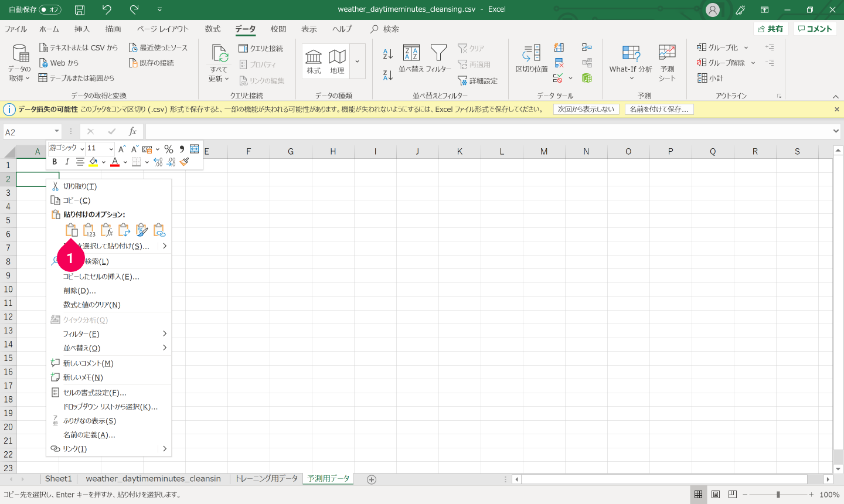Undo the last action

[x=107, y=9]
